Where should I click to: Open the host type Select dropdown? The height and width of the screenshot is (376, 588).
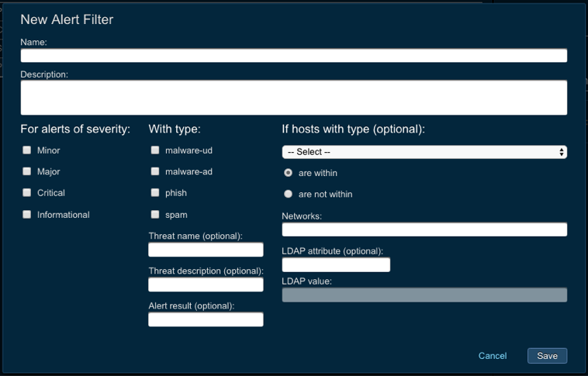pos(424,152)
